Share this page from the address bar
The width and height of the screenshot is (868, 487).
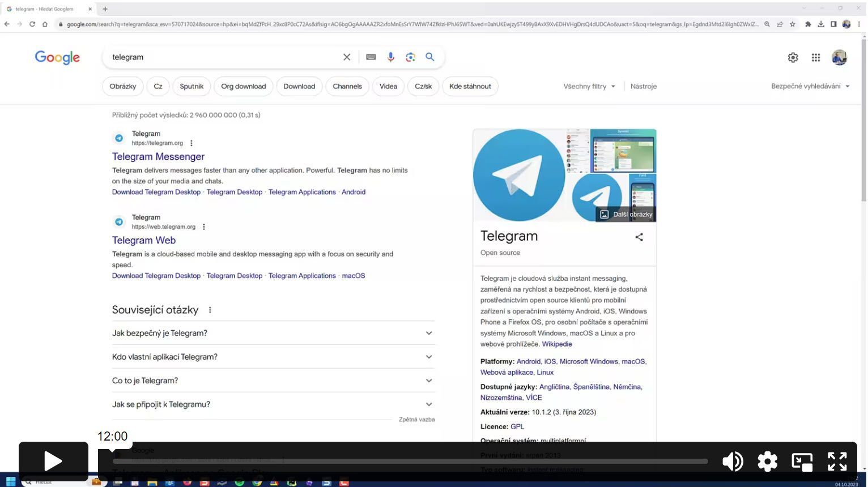click(x=780, y=24)
